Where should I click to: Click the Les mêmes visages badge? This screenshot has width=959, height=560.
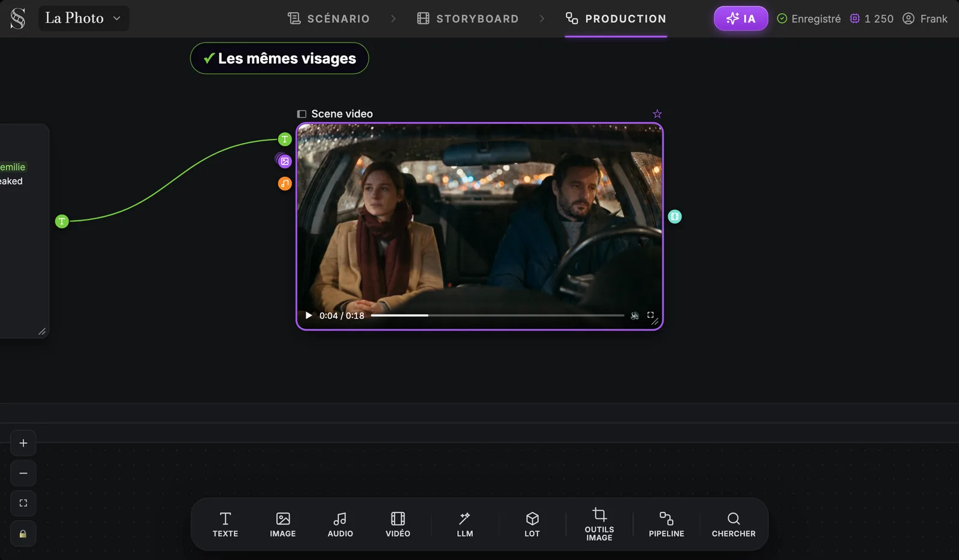(x=279, y=58)
